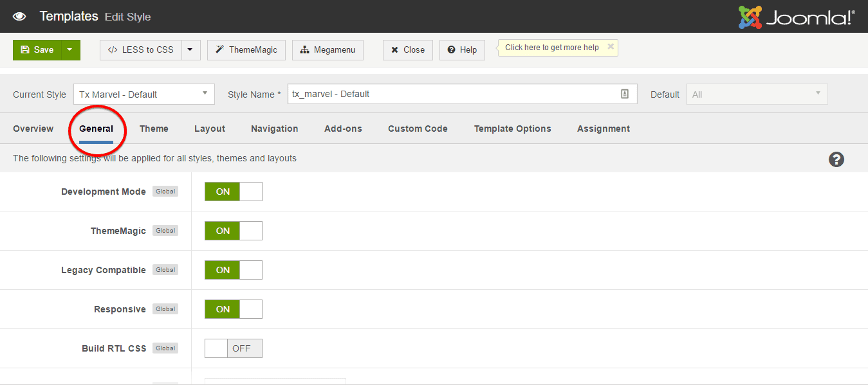Switch to the Layout tab

[x=210, y=129]
